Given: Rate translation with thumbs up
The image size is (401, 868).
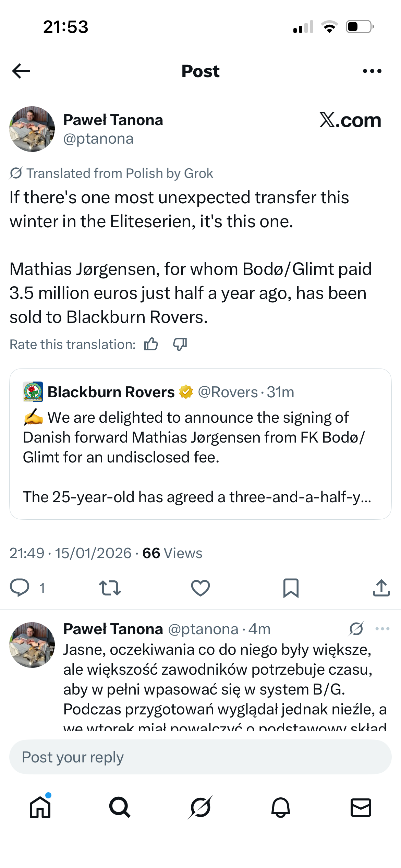Looking at the screenshot, I should coord(151,344).
